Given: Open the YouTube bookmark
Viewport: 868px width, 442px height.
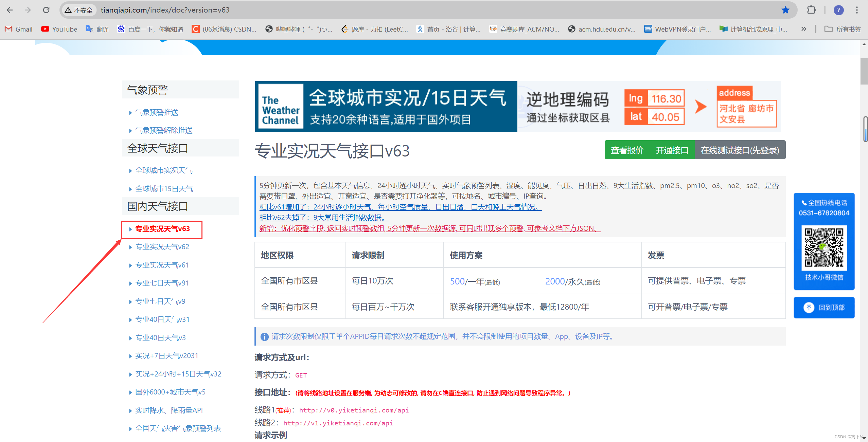Looking at the screenshot, I should [59, 29].
